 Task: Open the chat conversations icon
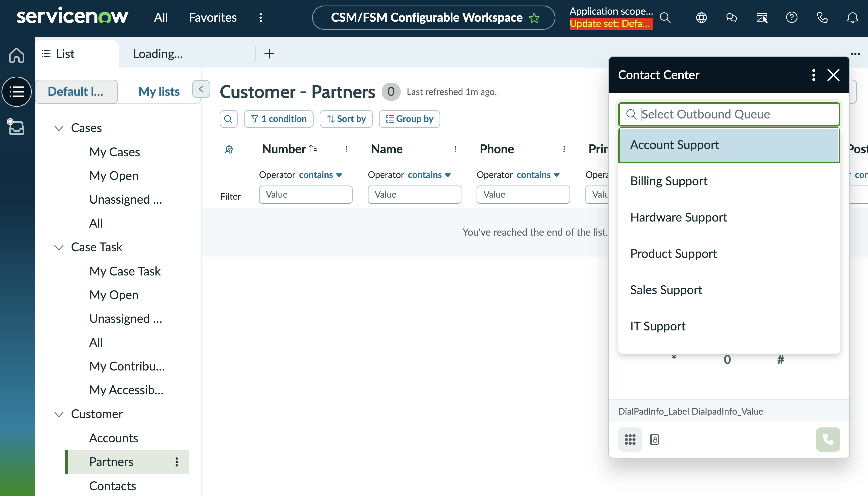(731, 17)
